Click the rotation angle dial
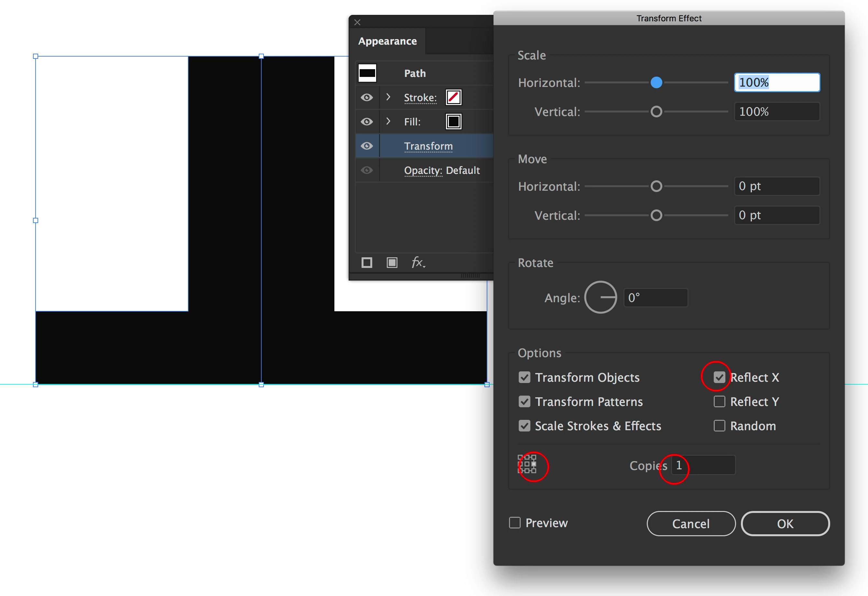 pyautogui.click(x=601, y=297)
